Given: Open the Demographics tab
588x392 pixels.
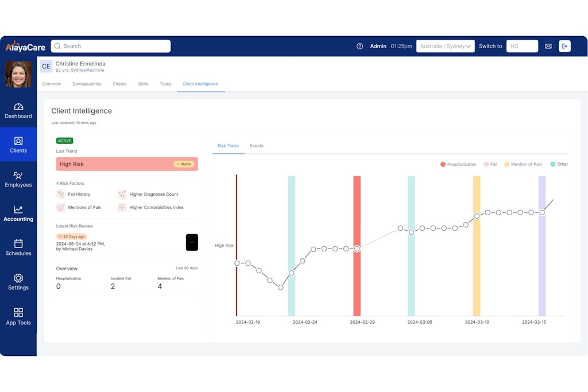Looking at the screenshot, I should coord(87,84).
